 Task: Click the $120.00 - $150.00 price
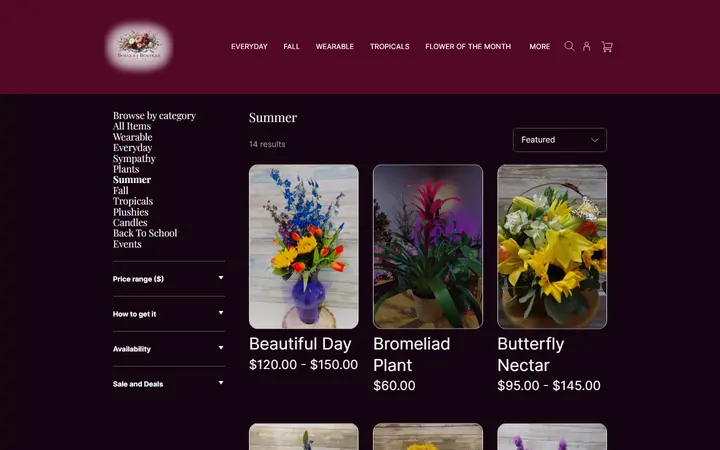304,365
